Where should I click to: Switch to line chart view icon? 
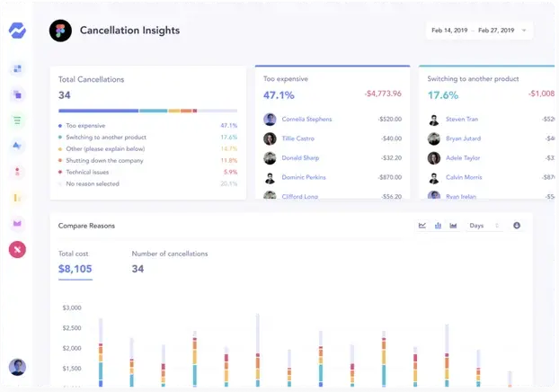tap(422, 226)
